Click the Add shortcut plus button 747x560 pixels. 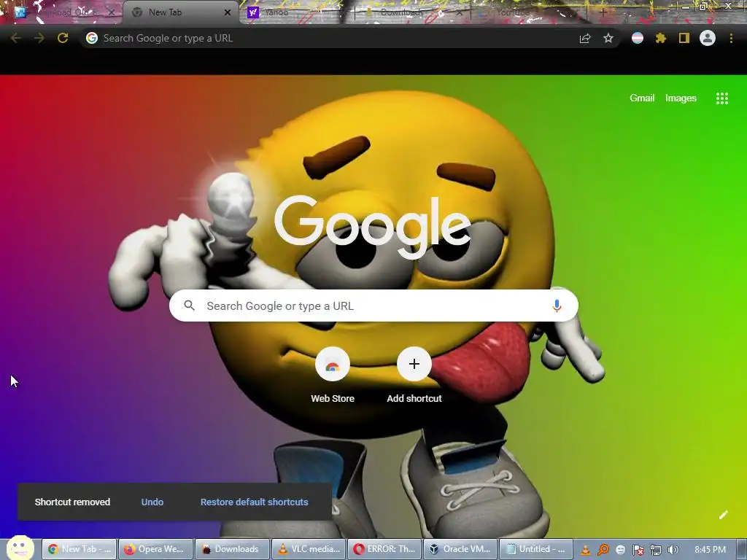coord(414,365)
